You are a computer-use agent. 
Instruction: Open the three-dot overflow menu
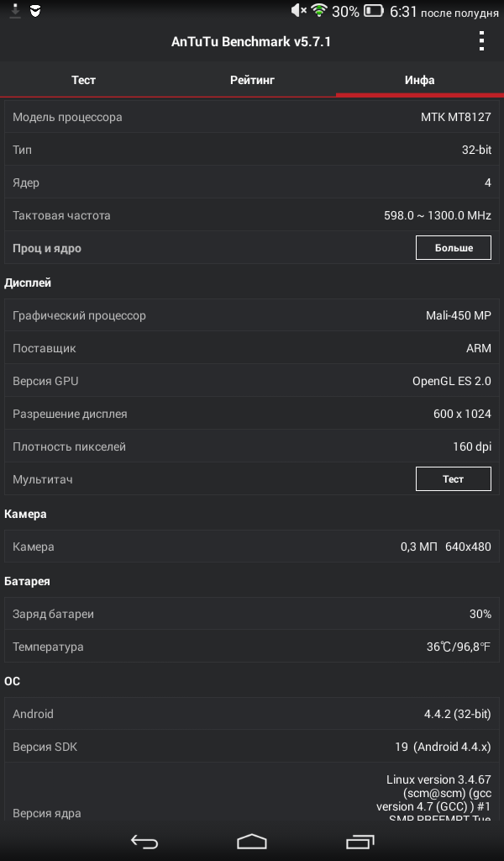(481, 41)
